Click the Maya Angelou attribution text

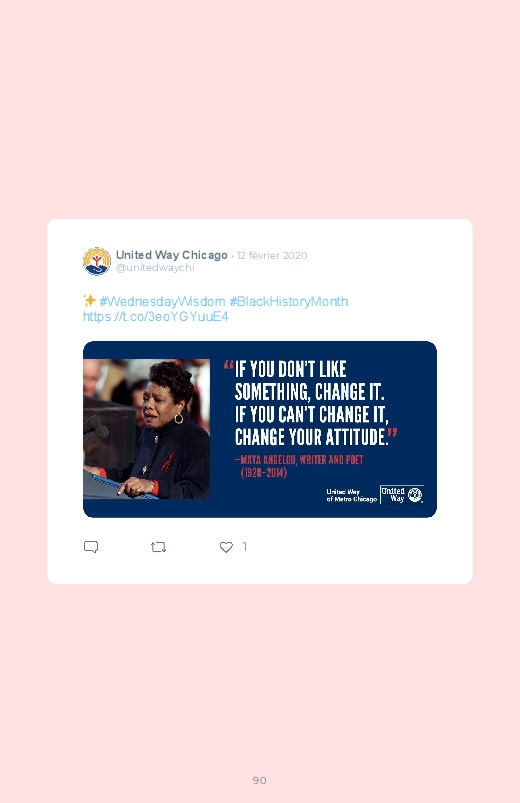299,466
